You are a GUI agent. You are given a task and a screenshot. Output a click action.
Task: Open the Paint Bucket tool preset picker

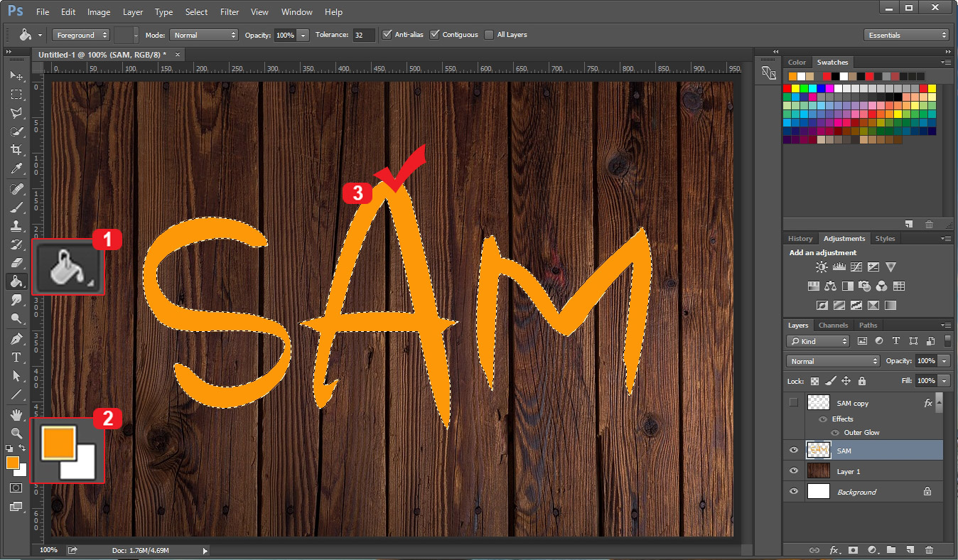[31, 35]
